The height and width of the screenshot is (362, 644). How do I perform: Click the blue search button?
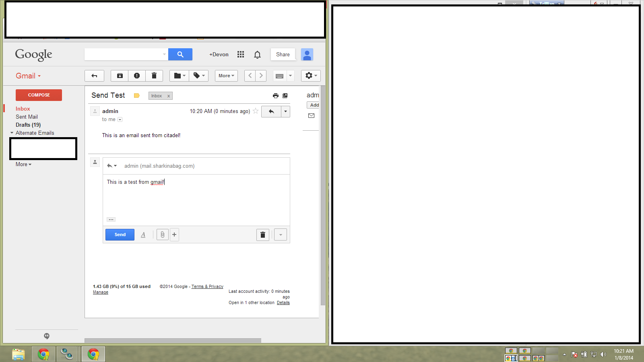(x=180, y=54)
